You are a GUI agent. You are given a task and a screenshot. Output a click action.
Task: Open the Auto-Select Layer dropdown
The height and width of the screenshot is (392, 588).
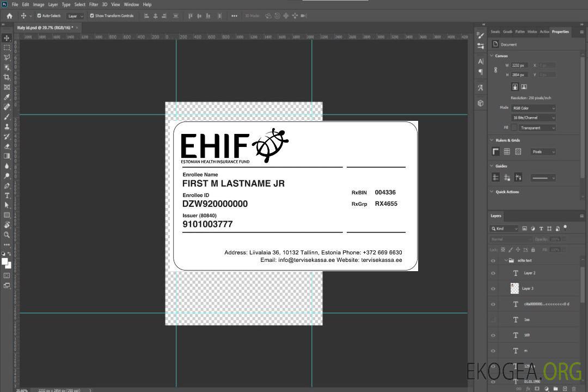[75, 16]
